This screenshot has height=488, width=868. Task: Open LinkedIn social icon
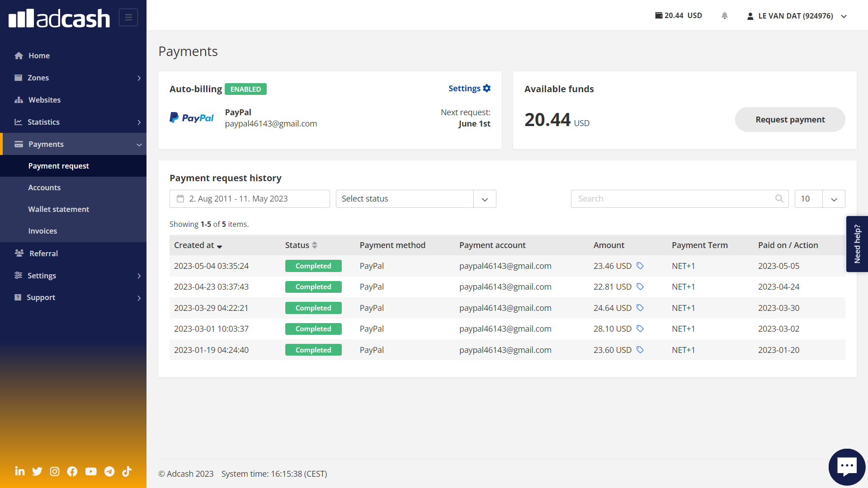pyautogui.click(x=20, y=471)
